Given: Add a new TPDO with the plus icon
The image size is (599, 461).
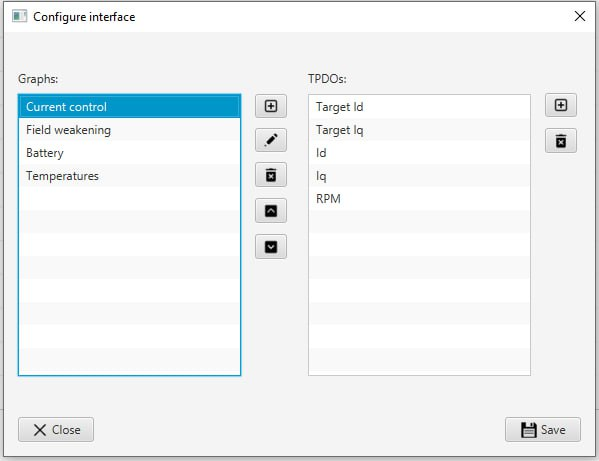Looking at the screenshot, I should 561,105.
